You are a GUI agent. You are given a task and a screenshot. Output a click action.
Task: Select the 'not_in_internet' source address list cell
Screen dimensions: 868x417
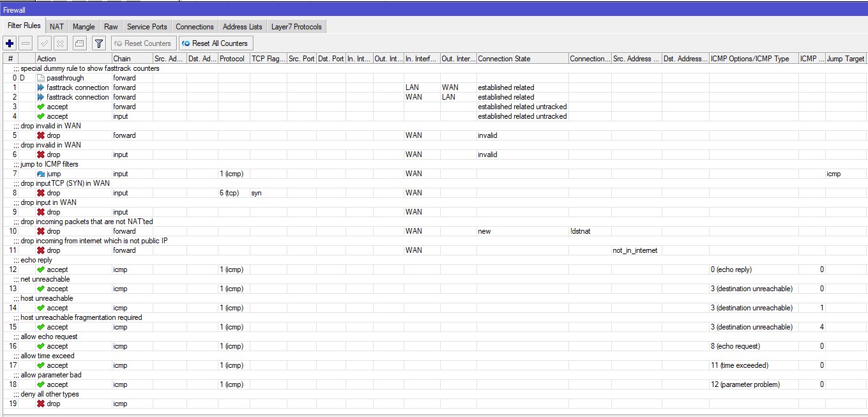point(636,250)
